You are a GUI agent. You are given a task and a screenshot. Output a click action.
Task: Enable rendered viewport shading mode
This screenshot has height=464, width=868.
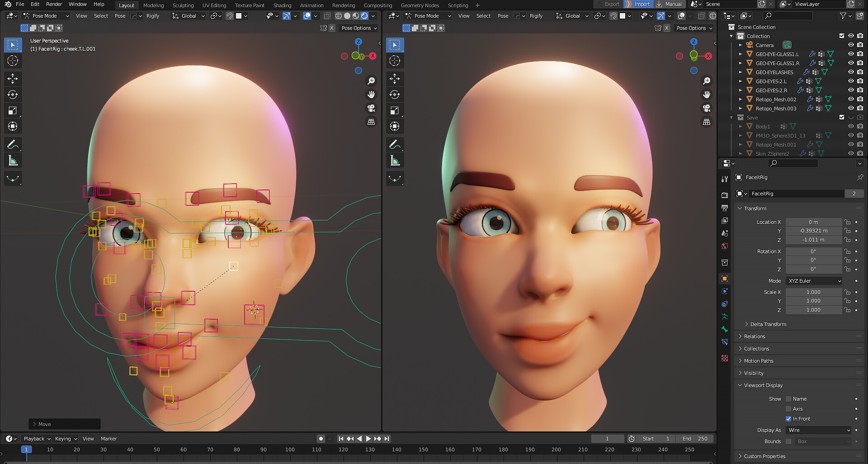[364, 16]
